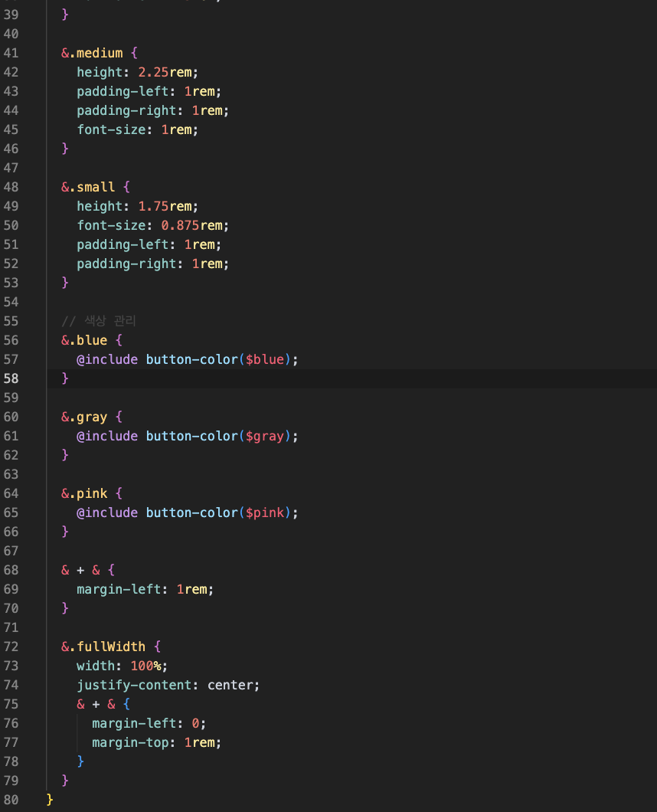The width and height of the screenshot is (657, 812).
Task: Click '@include button-color($pink);' line
Action: (x=188, y=512)
